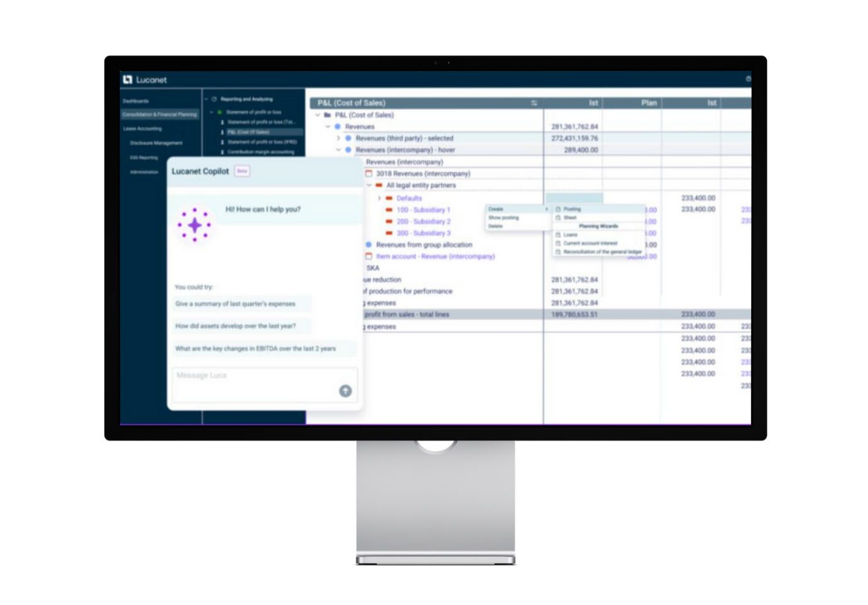Open the Dashboards section
The image size is (868, 605).
(x=136, y=101)
